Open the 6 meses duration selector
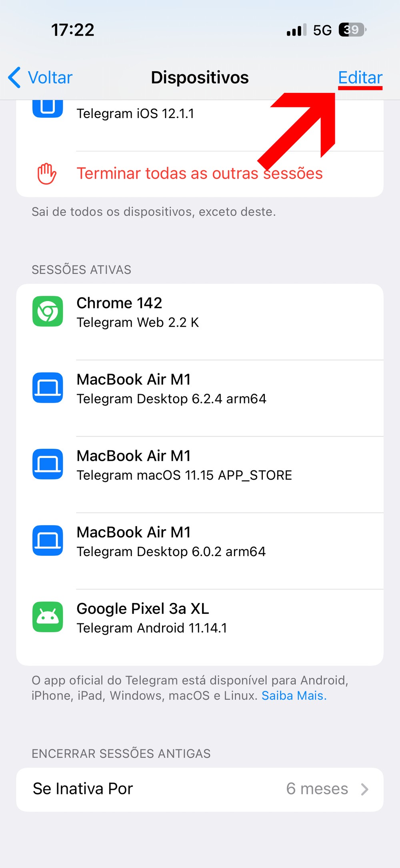The width and height of the screenshot is (400, 868). point(317,789)
